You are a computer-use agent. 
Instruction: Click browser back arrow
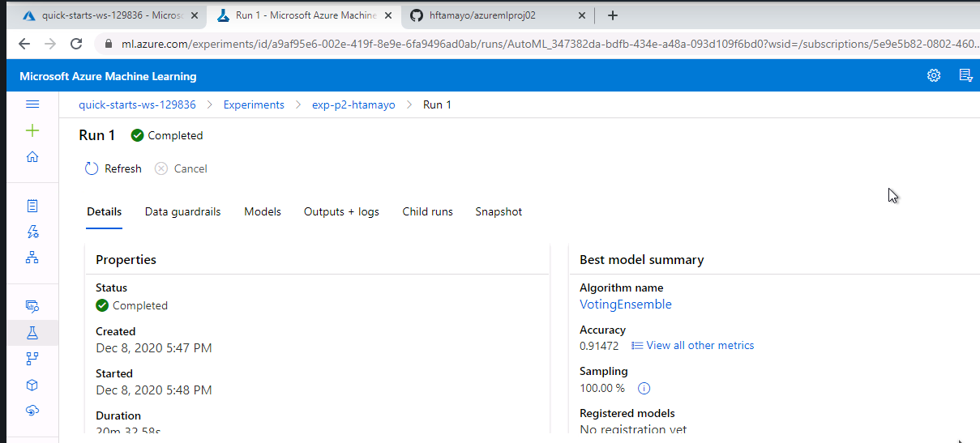coord(24,44)
